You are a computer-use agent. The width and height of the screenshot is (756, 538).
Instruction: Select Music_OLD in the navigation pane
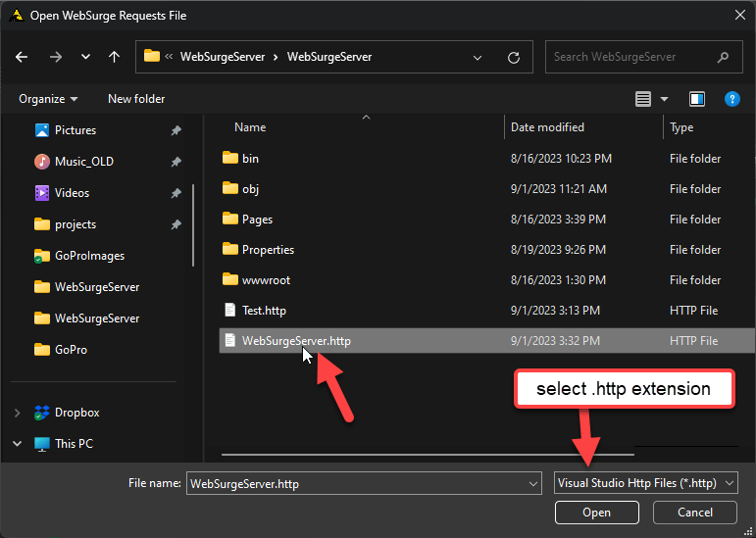84,162
